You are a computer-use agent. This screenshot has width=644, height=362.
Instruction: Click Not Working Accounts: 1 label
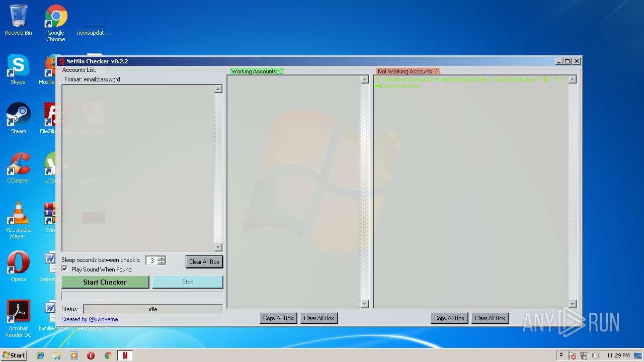tap(408, 71)
